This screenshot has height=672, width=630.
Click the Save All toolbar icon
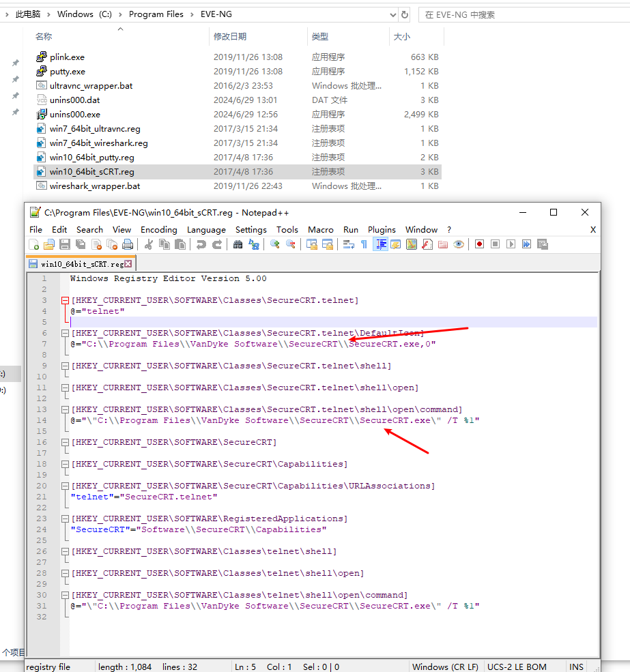[x=80, y=244]
